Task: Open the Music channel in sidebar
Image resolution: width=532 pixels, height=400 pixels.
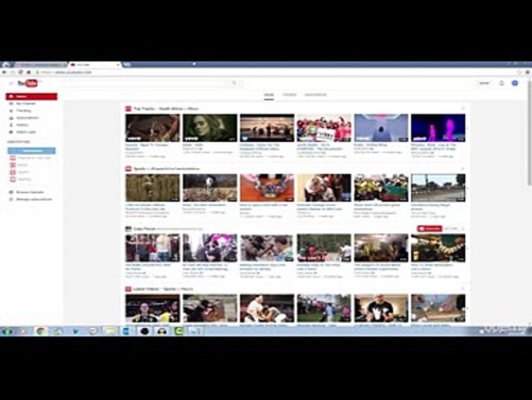Action: point(19,165)
